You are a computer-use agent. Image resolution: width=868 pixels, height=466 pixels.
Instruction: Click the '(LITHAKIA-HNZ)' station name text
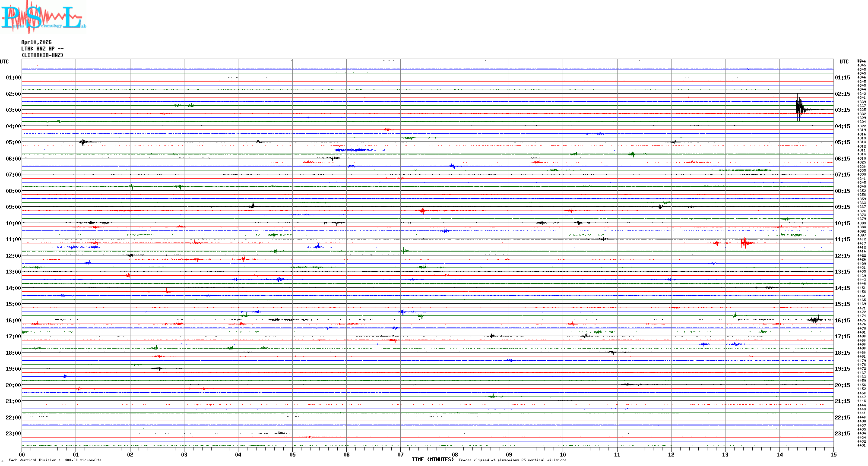(42, 55)
